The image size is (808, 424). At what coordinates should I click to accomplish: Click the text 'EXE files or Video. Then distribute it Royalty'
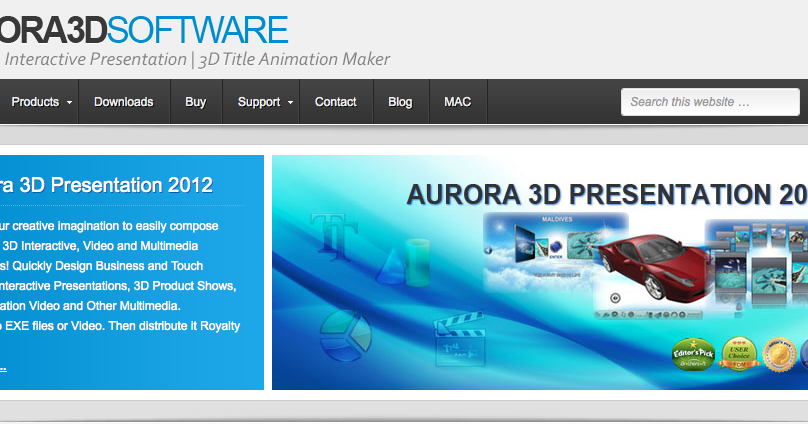coord(123,326)
